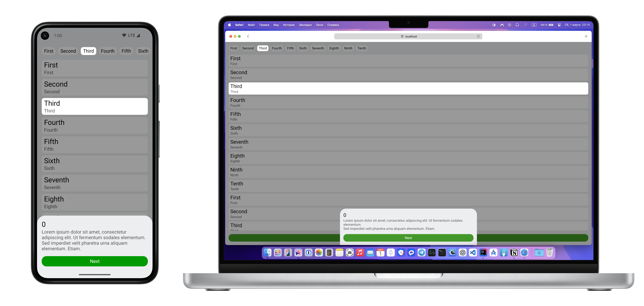This screenshot has width=644, height=306.
Task: Open Calendar showing March 1 in the Dock
Action: coord(381,253)
